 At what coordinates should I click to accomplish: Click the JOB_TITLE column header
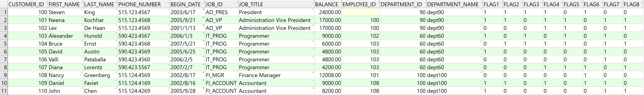tap(251, 4)
